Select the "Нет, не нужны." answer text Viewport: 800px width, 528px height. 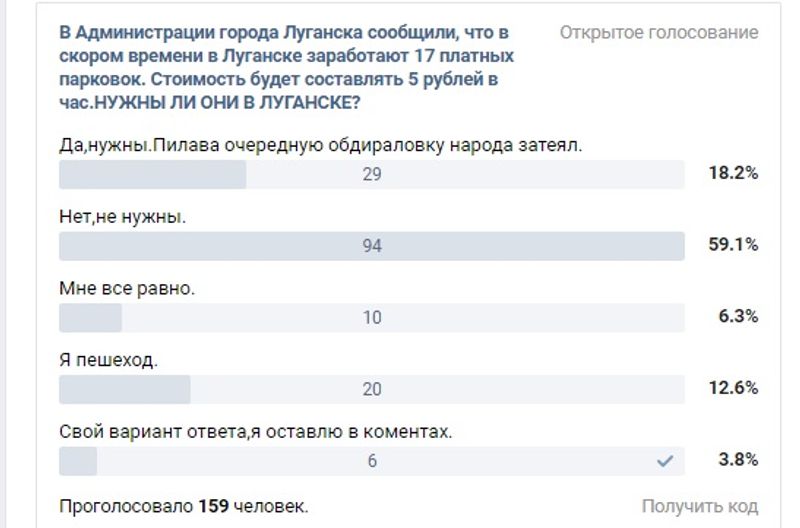coord(124,216)
